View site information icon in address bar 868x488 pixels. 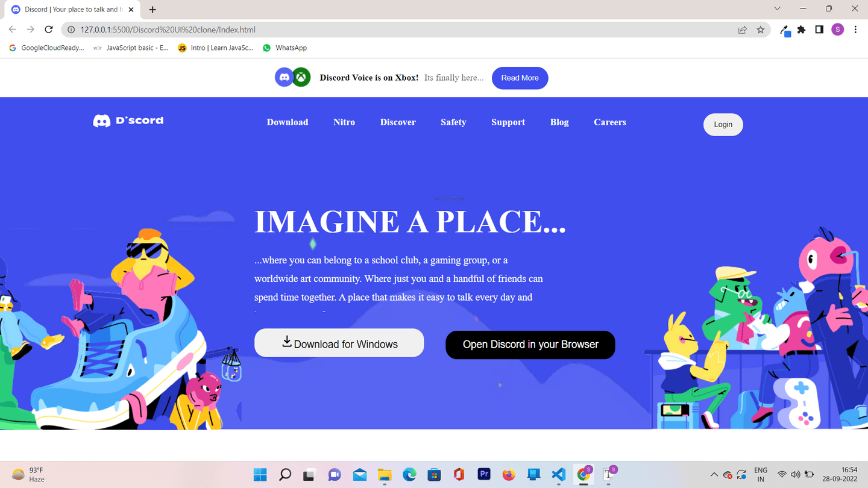click(71, 30)
